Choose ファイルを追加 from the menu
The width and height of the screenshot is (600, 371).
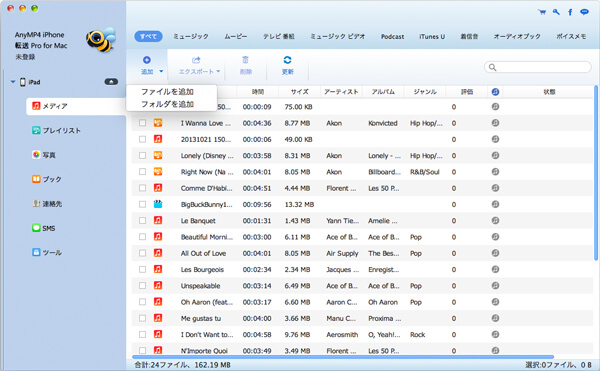[167, 92]
